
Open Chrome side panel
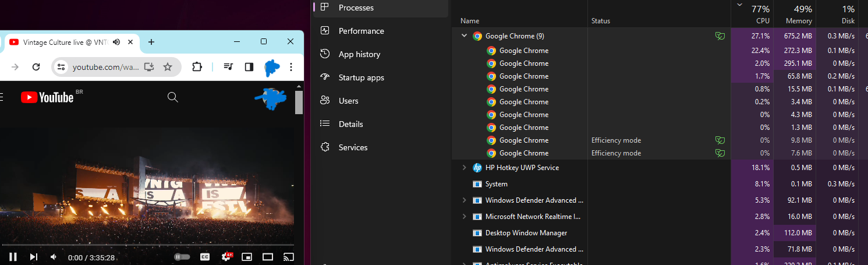249,67
